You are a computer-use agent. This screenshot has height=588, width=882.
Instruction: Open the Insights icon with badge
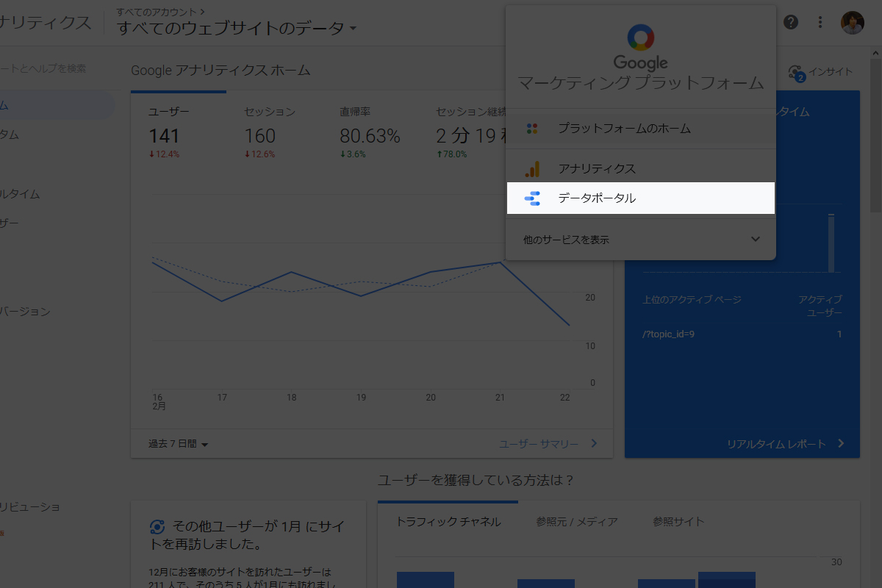point(796,72)
